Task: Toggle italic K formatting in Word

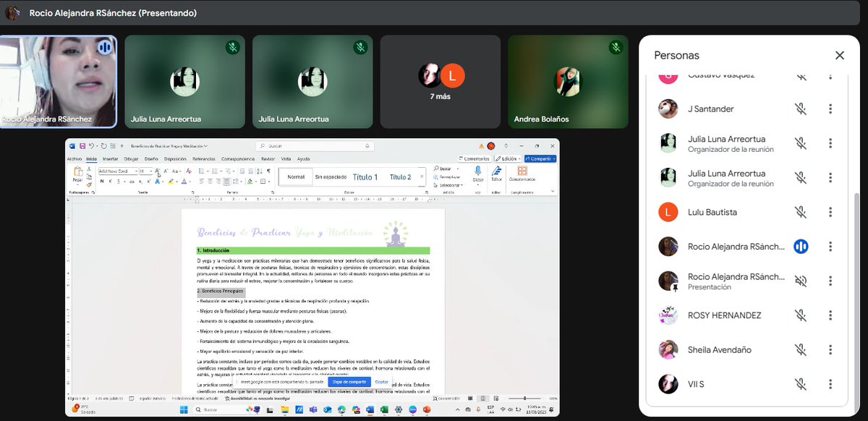Action: coord(111,181)
